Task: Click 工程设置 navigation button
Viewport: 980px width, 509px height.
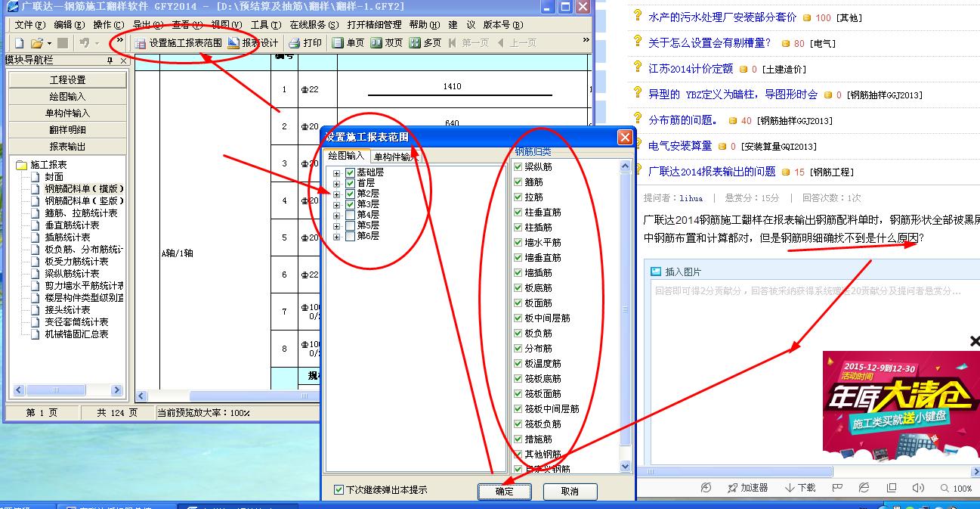Action: point(67,80)
